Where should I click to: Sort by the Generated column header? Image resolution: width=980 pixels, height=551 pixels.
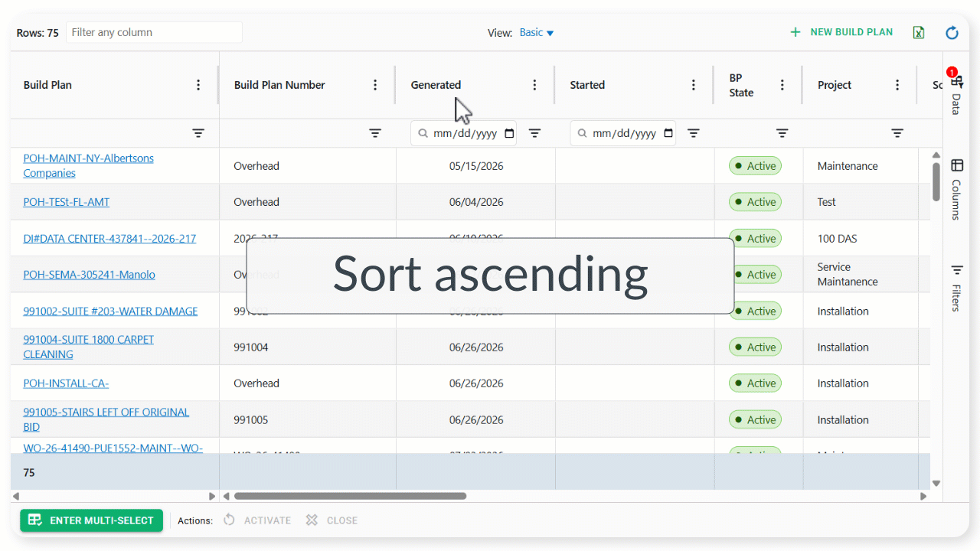[436, 85]
